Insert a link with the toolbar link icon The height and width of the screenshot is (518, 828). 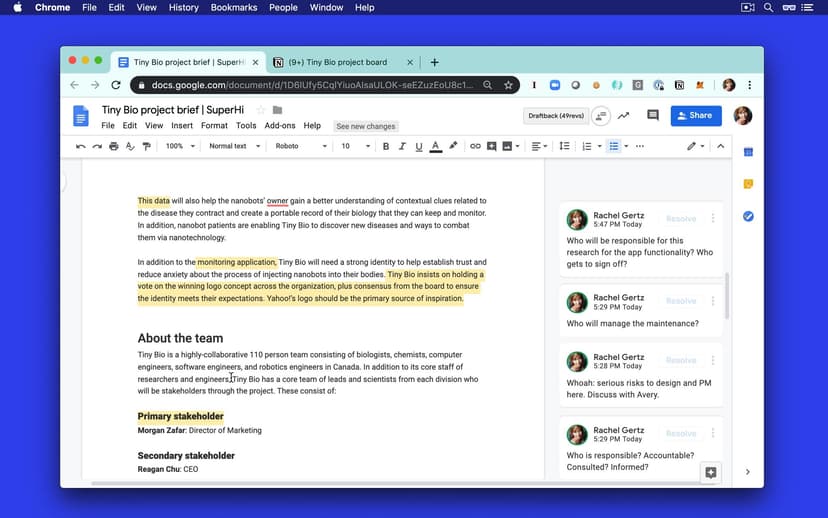475,146
